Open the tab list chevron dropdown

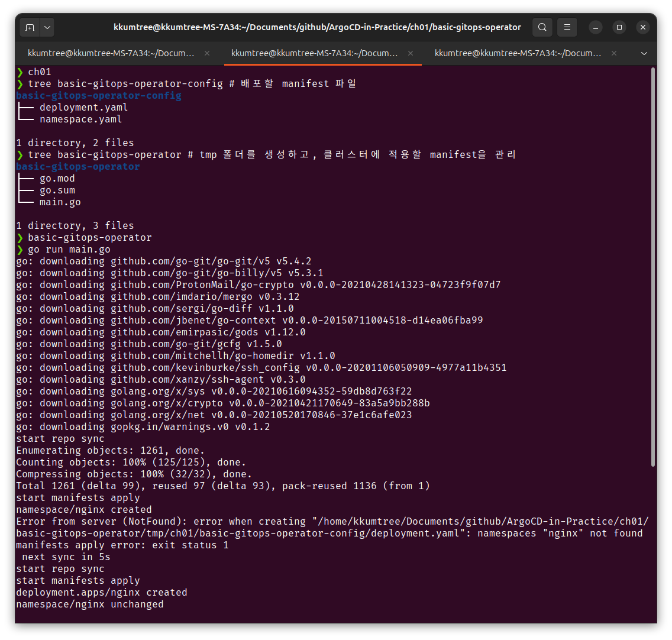tap(644, 54)
